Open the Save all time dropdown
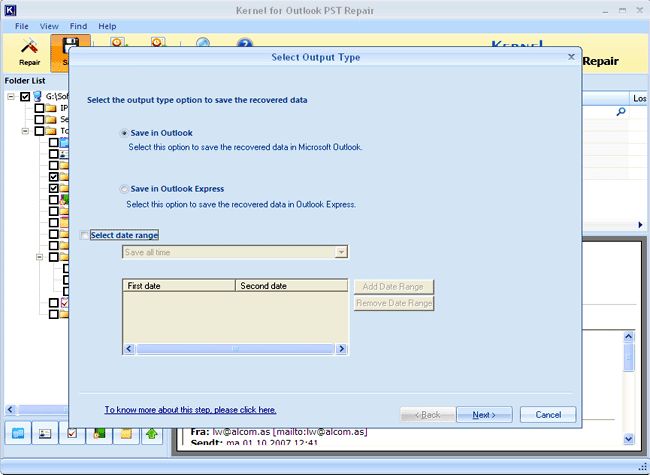The height and width of the screenshot is (475, 650). (x=341, y=252)
